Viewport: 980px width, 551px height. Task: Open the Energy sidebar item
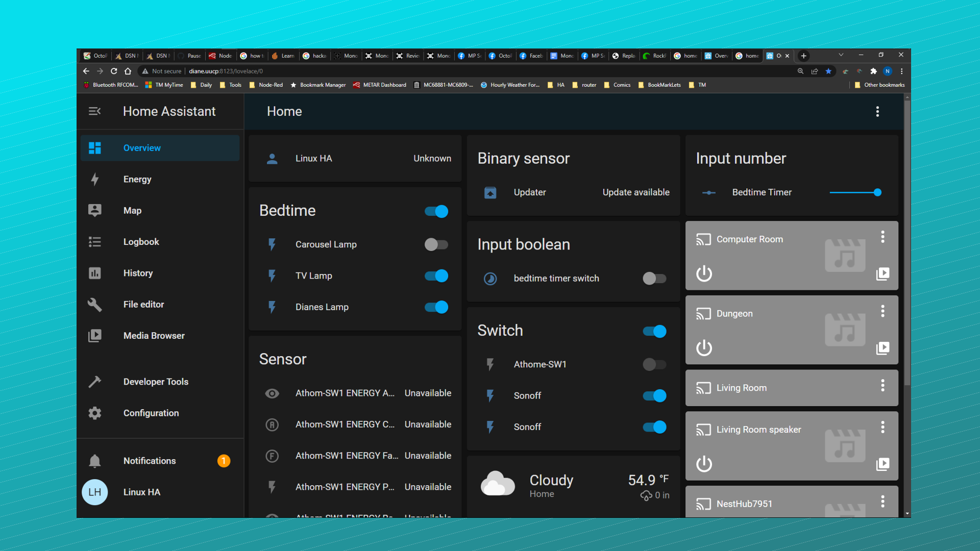click(x=137, y=179)
